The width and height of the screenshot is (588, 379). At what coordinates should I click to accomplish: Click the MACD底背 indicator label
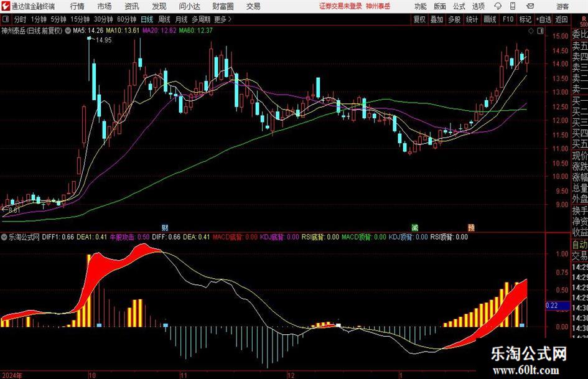pos(235,237)
